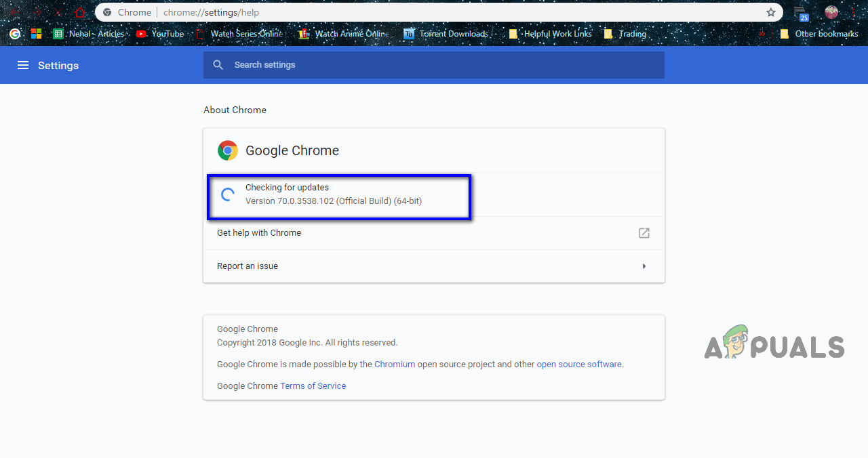Open the Chrome Terms of Service link
This screenshot has height=458, width=868.
click(x=313, y=386)
